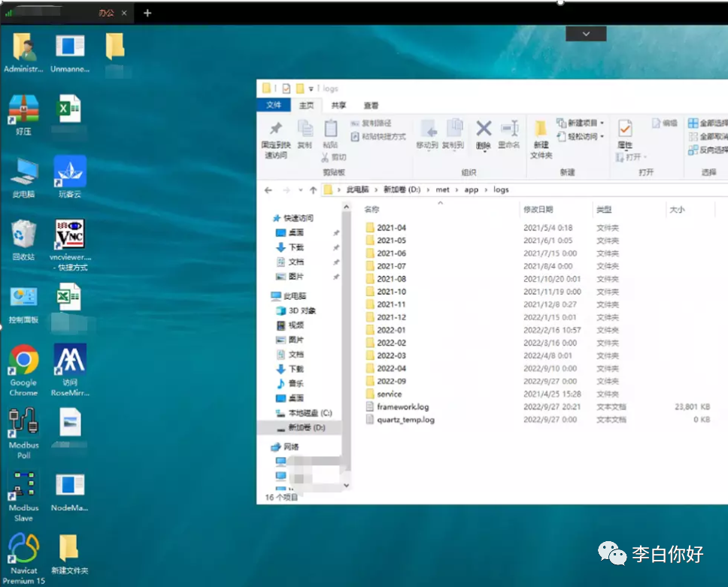Click the 剪切 scissors icon

point(334,157)
